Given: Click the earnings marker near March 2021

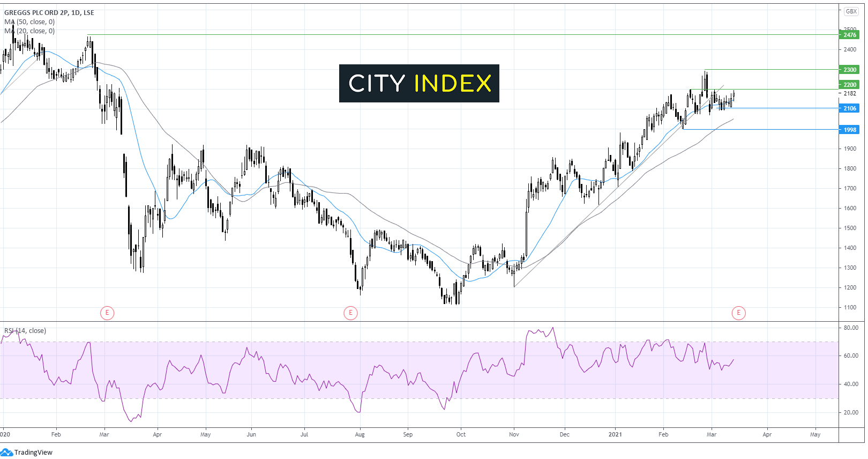Looking at the screenshot, I should click(738, 313).
